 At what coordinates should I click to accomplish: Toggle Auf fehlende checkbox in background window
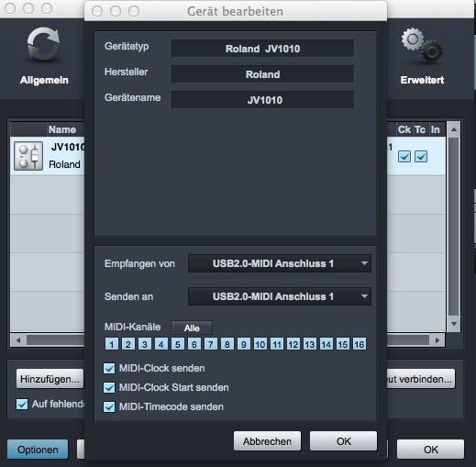(x=22, y=404)
